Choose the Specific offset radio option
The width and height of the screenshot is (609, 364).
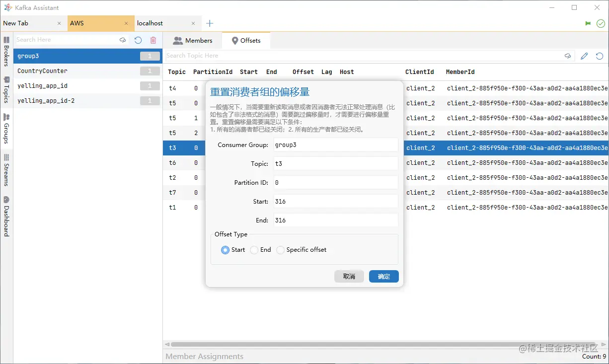[x=281, y=250]
